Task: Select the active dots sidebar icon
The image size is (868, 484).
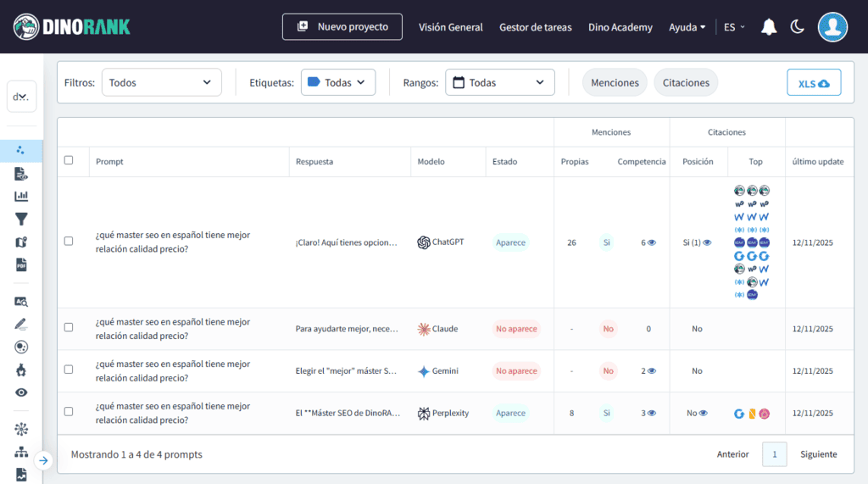Action: [x=21, y=150]
